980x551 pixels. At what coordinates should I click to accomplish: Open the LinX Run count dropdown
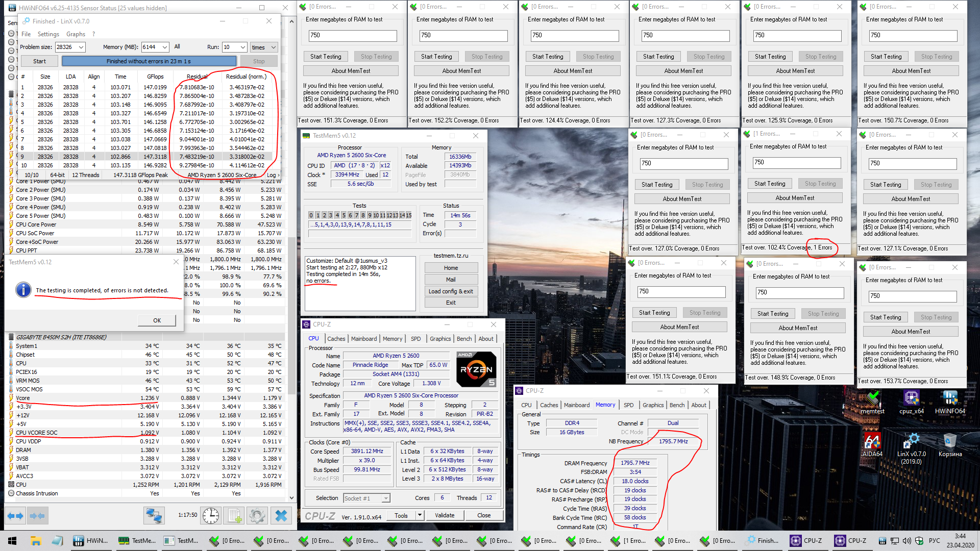coord(243,47)
